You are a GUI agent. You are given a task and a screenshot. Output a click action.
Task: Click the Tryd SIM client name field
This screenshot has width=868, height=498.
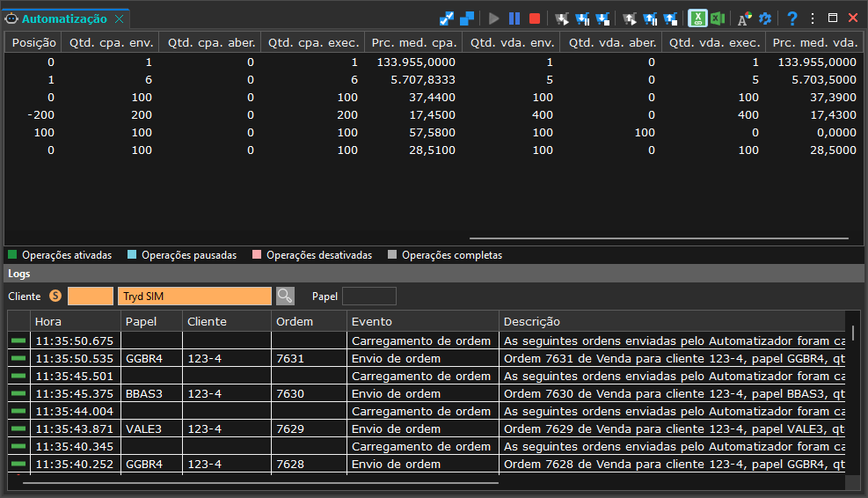point(194,297)
